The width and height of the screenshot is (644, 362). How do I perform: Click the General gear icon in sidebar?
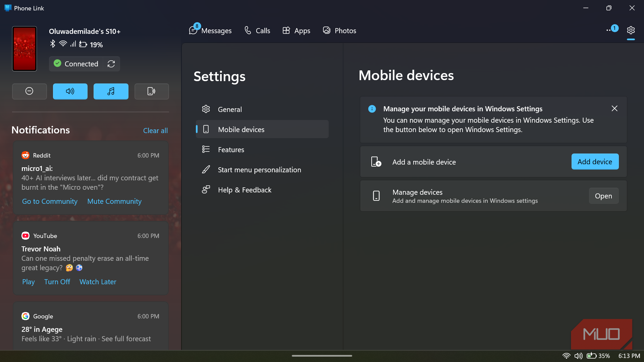pyautogui.click(x=206, y=109)
